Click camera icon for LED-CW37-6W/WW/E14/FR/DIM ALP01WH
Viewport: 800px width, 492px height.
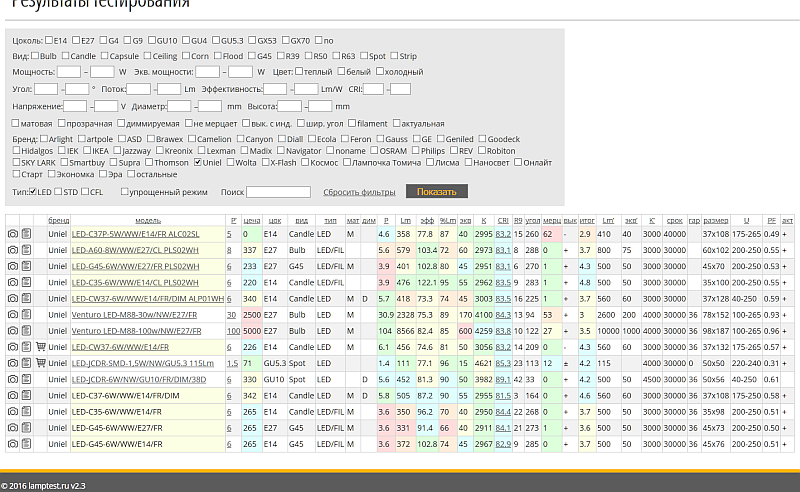pyautogui.click(x=13, y=299)
